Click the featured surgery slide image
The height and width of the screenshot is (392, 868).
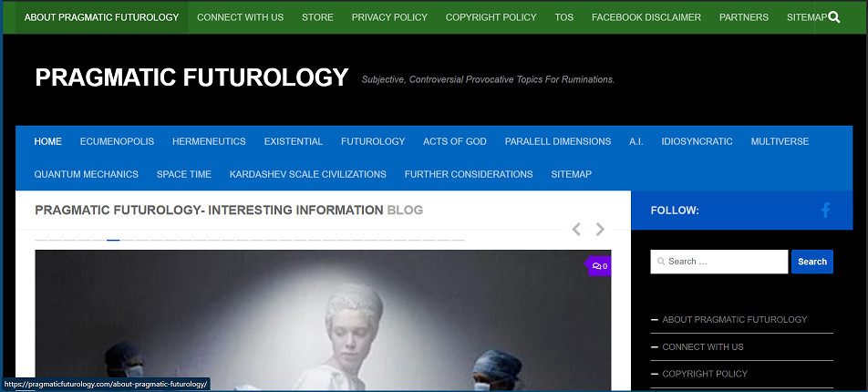(324, 320)
